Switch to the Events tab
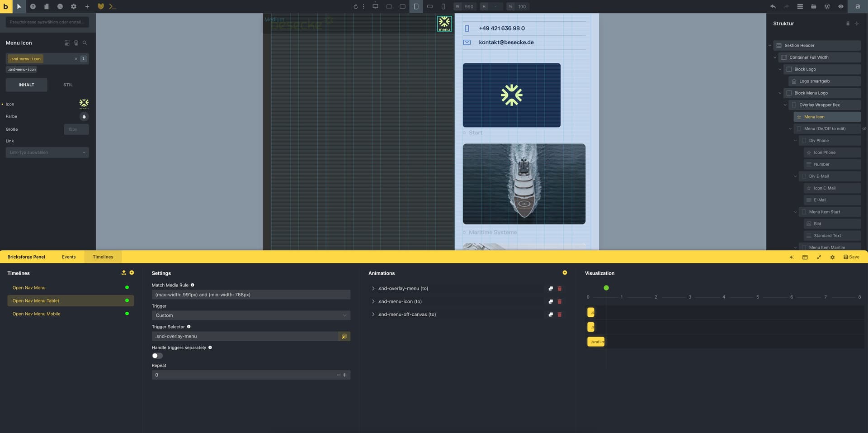The width and height of the screenshot is (868, 433). [x=69, y=257]
